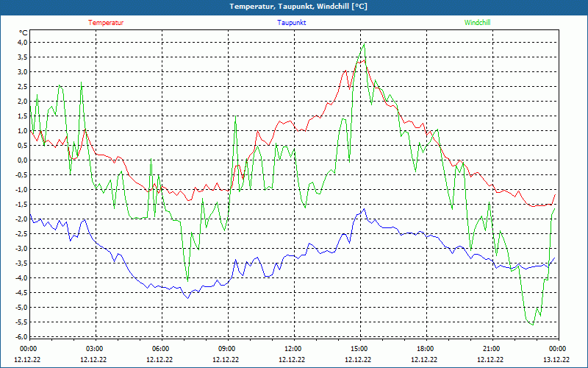Screen dimensions: 588x368
Task: Click the 06:00 time axis label
Action: tap(160, 349)
